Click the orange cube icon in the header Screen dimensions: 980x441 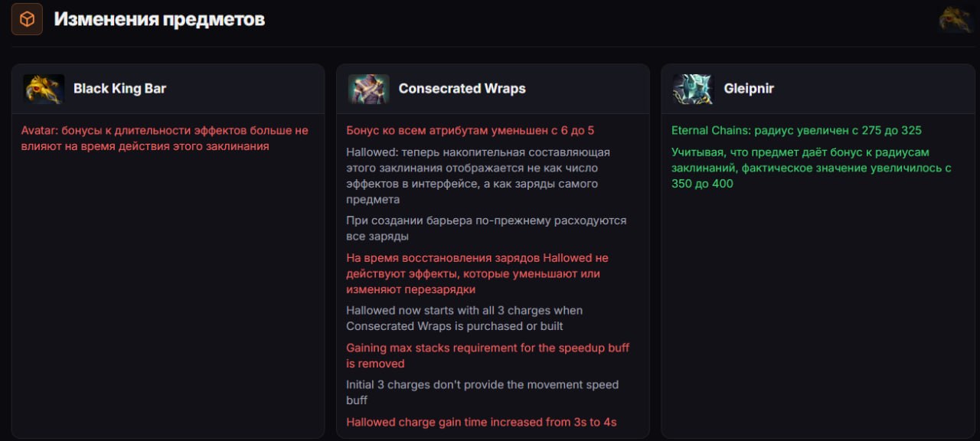click(x=27, y=19)
